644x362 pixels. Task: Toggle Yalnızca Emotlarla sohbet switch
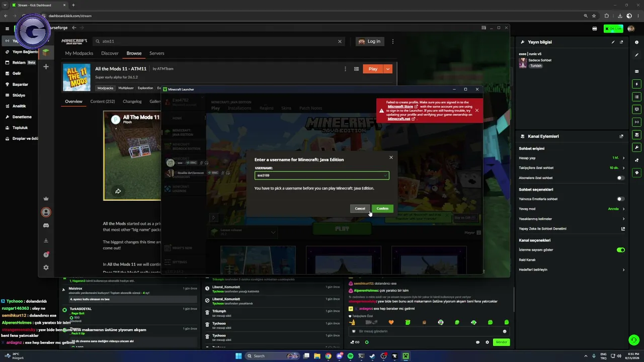[x=621, y=199]
